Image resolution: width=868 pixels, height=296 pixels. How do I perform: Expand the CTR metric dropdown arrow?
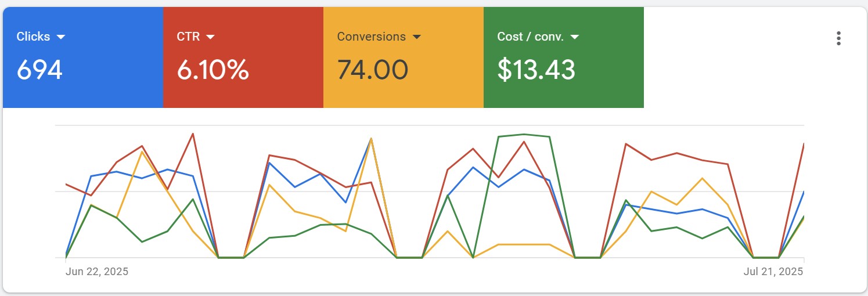tap(210, 37)
